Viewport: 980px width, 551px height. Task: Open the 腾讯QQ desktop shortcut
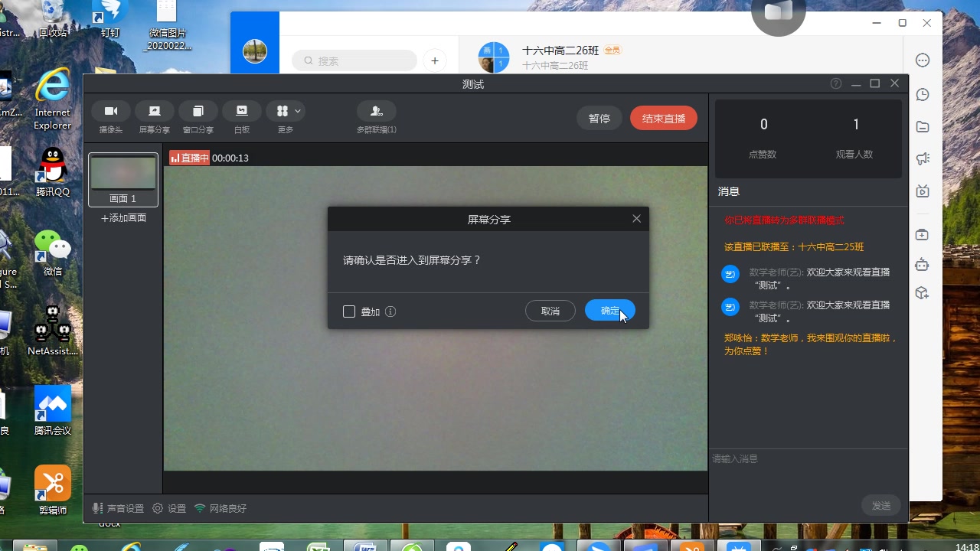click(x=53, y=172)
